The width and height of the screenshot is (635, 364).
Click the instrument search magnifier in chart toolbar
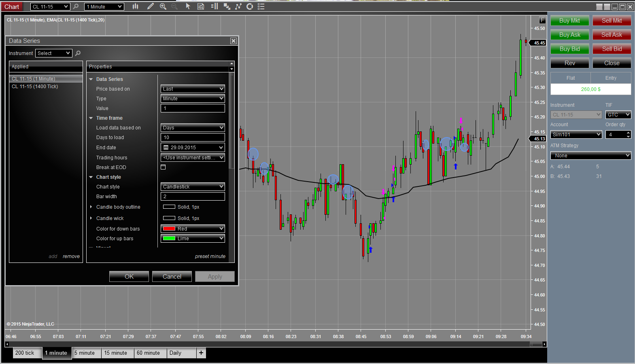(x=76, y=6)
